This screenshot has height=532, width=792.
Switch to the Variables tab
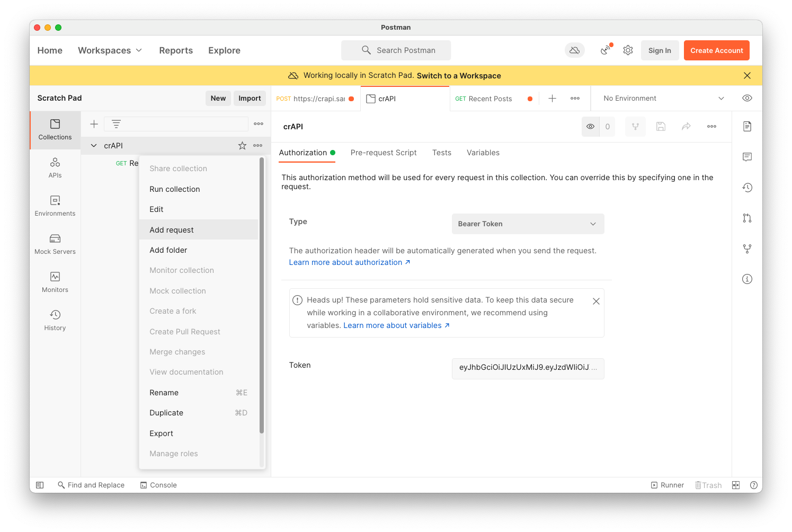coord(483,153)
